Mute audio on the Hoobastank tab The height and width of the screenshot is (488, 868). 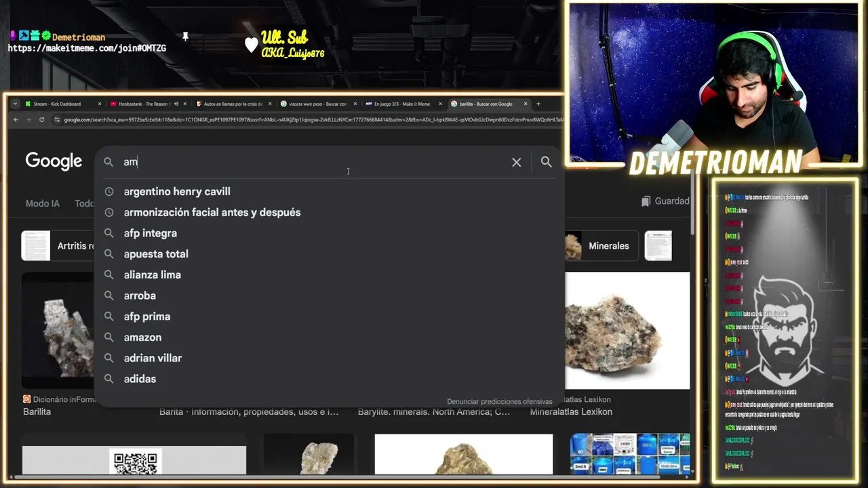coord(176,104)
